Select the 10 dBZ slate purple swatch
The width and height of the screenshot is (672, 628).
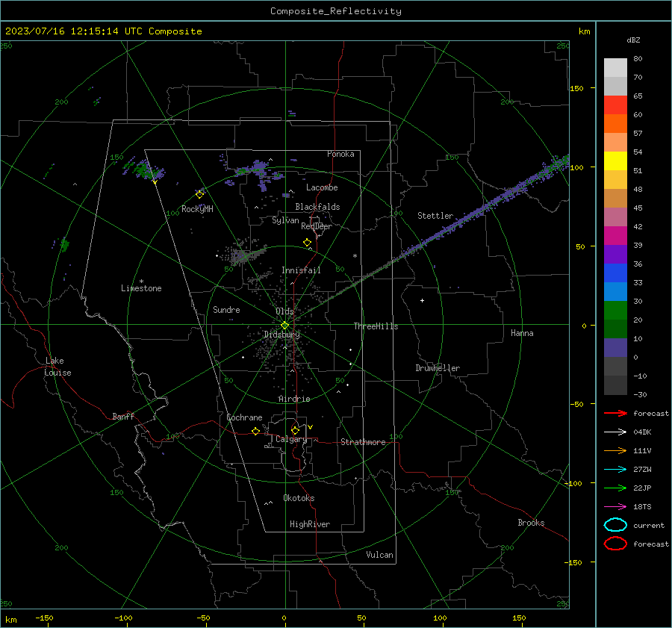click(615, 348)
